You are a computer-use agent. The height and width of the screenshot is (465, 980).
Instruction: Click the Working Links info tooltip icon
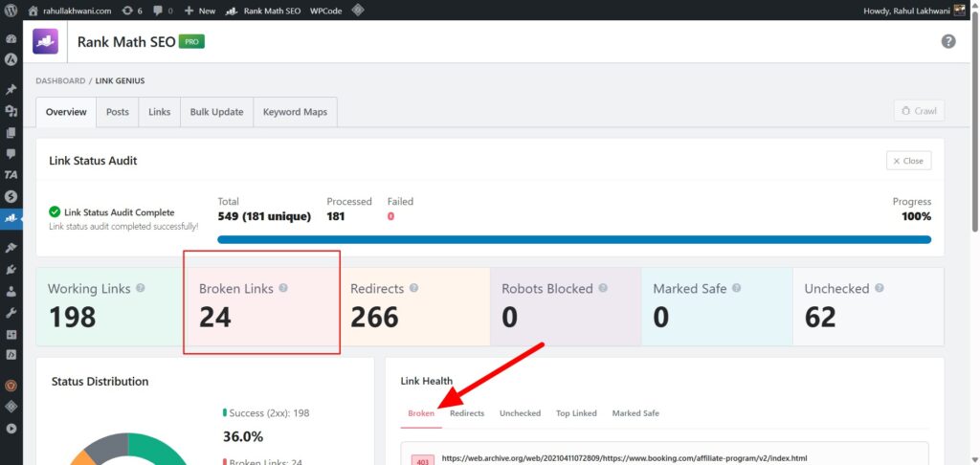coord(141,288)
